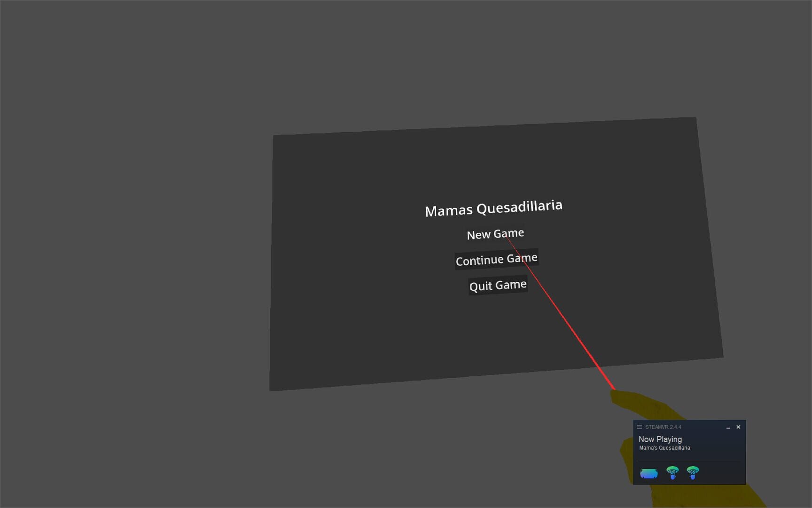Image resolution: width=812 pixels, height=508 pixels.
Task: Close the SteamVR status window
Action: pyautogui.click(x=738, y=427)
